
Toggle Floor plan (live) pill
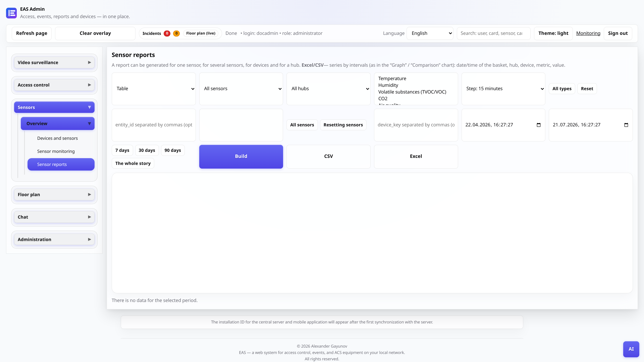tap(201, 33)
